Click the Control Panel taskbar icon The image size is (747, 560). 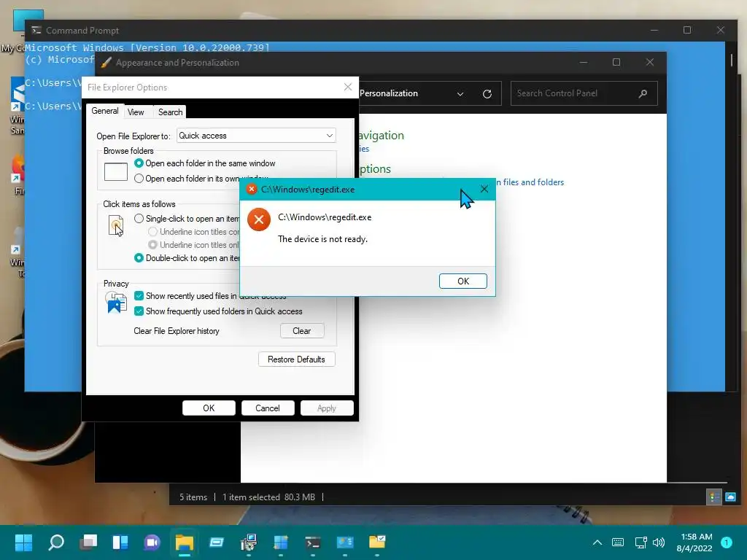tap(345, 542)
